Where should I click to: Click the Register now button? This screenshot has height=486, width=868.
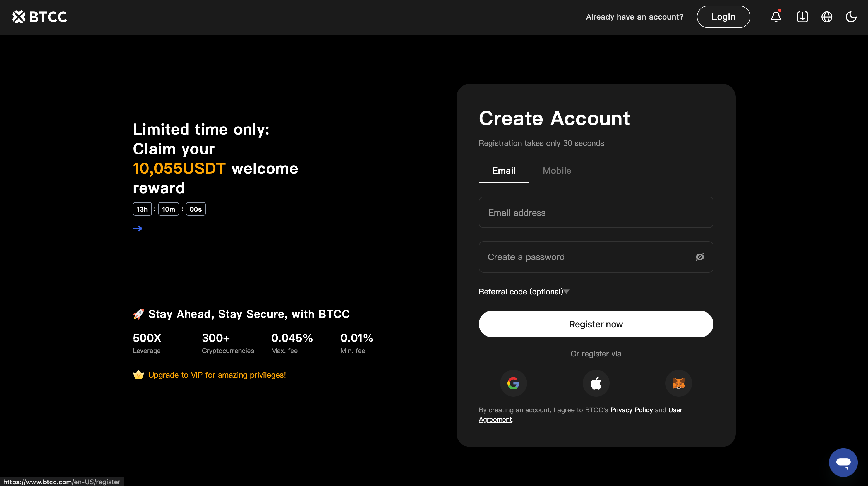pos(596,324)
